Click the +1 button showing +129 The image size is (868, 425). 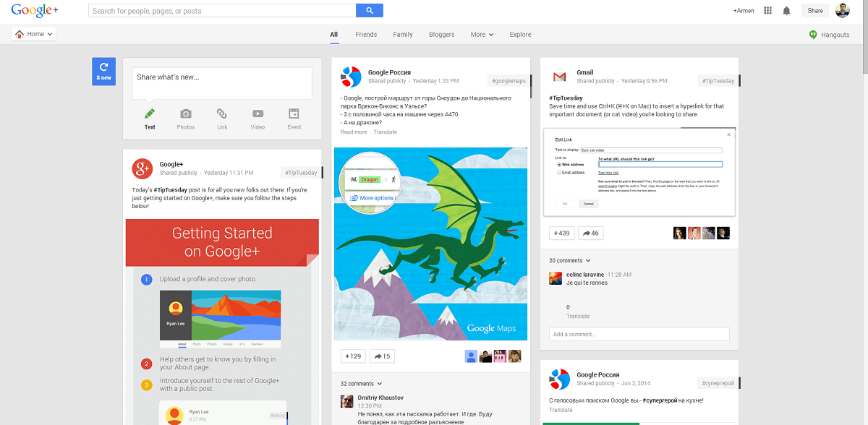coord(352,356)
